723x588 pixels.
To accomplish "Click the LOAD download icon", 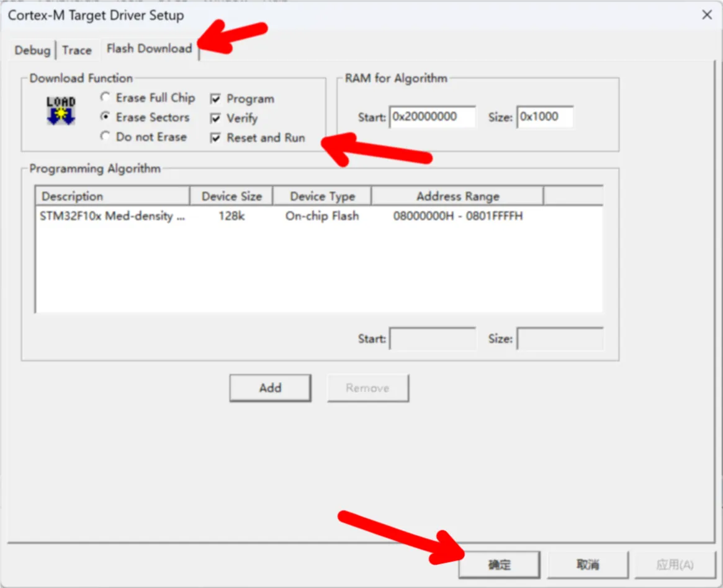I will [x=60, y=110].
